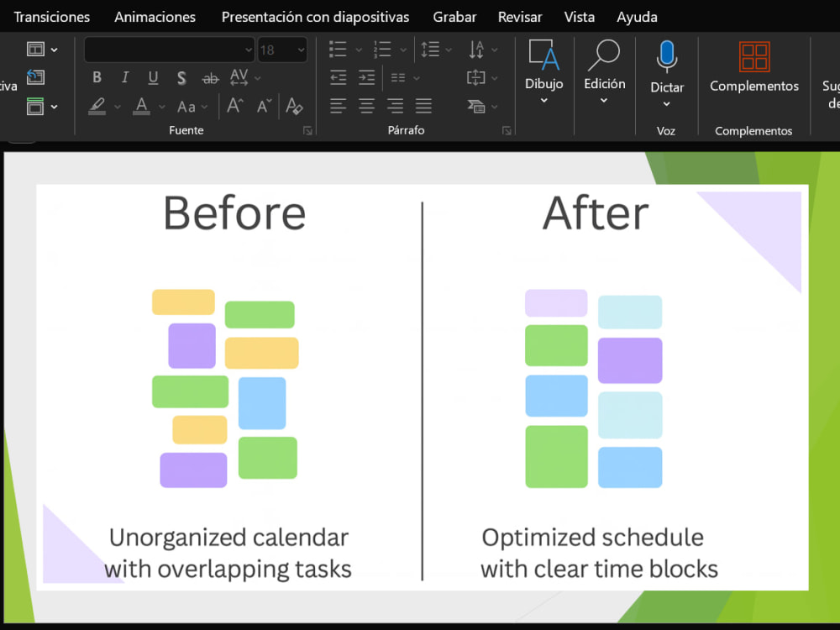This screenshot has height=630, width=840.
Task: Switch to Presentación con diapositivas tab
Action: 316,17
